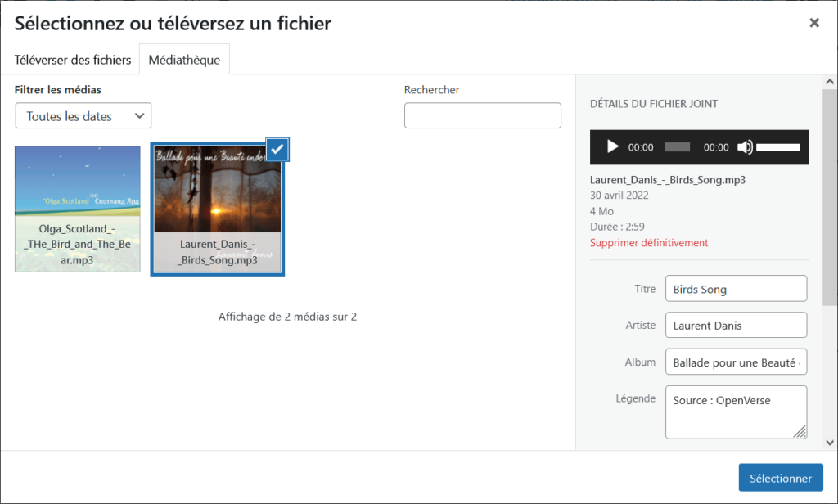Click the Artiste input field

click(x=736, y=325)
